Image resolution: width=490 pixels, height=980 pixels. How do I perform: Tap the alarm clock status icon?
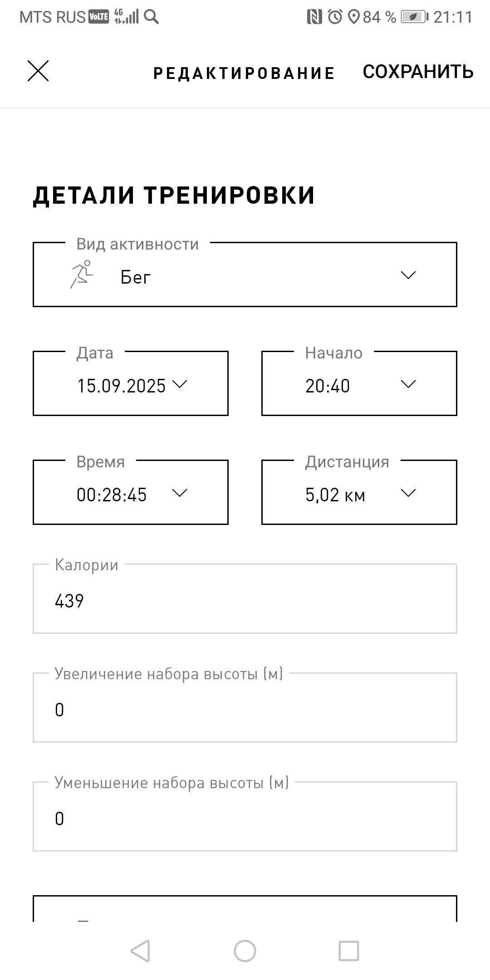(x=335, y=17)
